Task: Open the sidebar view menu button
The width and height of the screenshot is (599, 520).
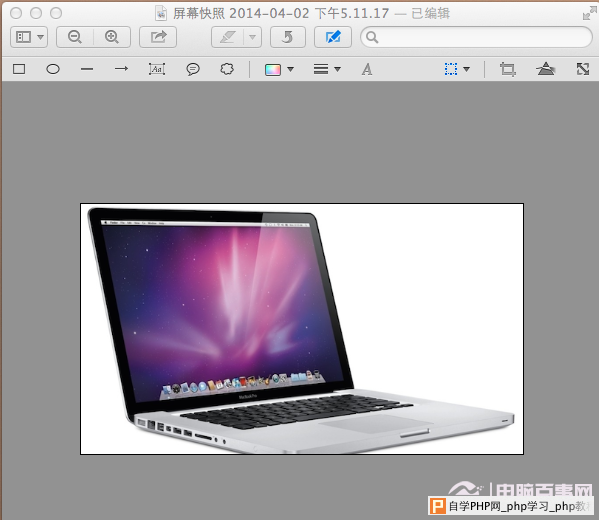Action: pyautogui.click(x=29, y=37)
